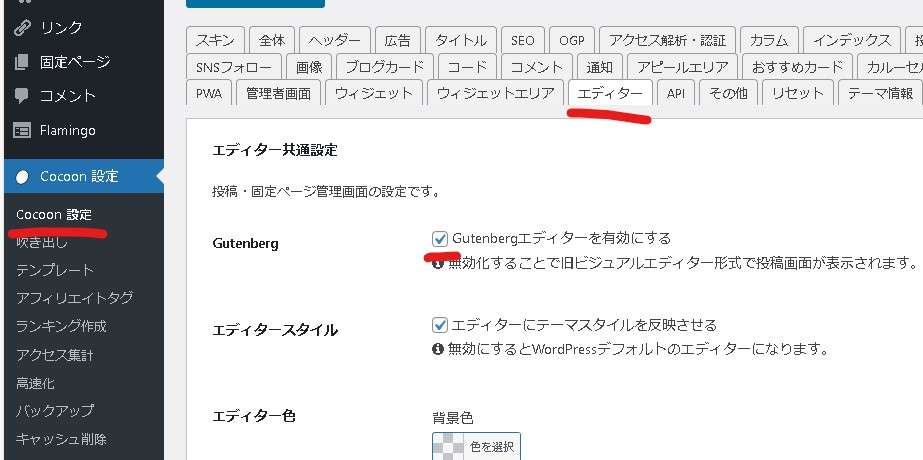Go to the リセット tab

point(798,93)
